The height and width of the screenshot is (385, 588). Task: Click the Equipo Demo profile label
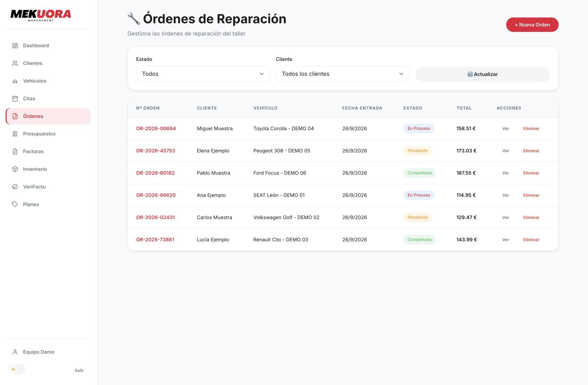[x=39, y=352]
